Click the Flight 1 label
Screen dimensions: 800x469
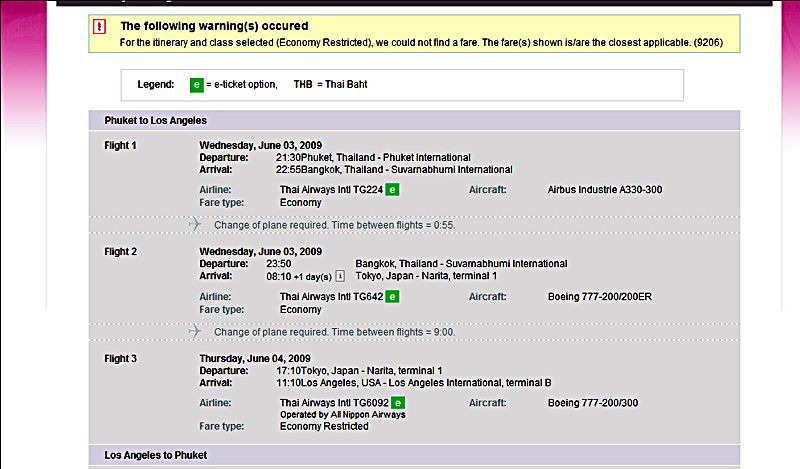(120, 145)
